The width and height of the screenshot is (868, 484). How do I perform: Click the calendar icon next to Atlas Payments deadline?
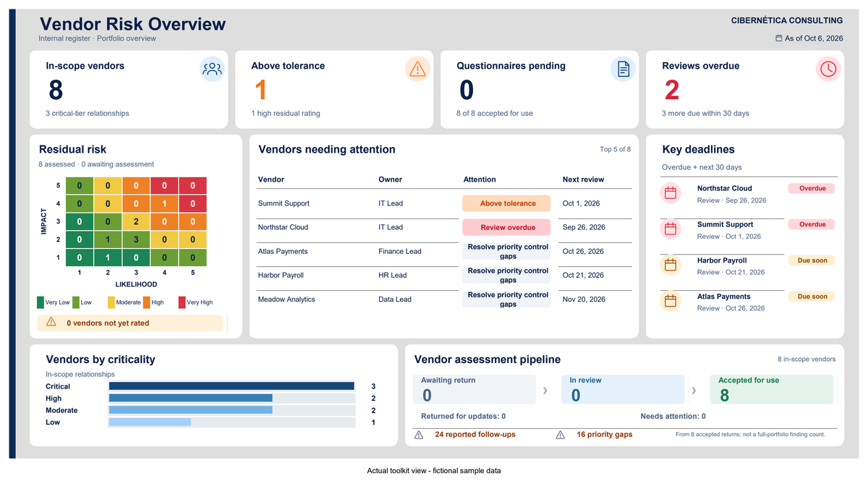click(671, 301)
